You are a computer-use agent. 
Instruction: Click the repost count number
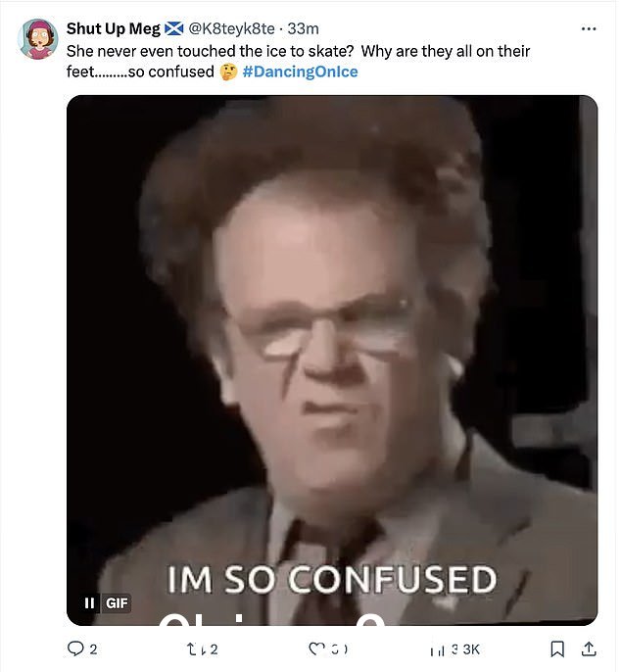coord(215,649)
